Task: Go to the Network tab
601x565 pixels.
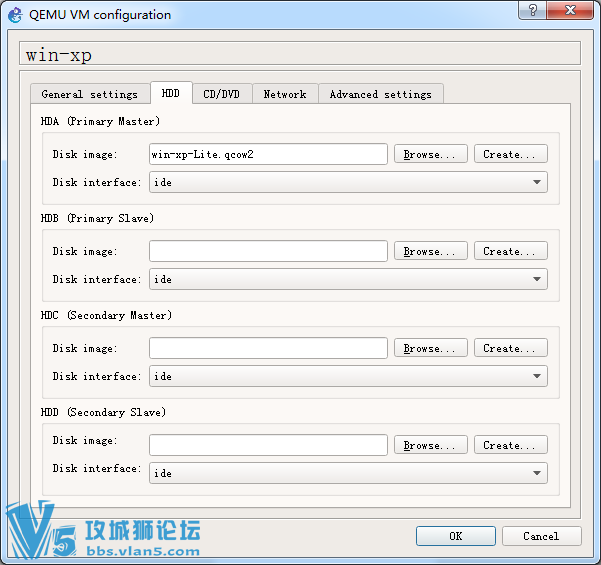Action: tap(285, 94)
